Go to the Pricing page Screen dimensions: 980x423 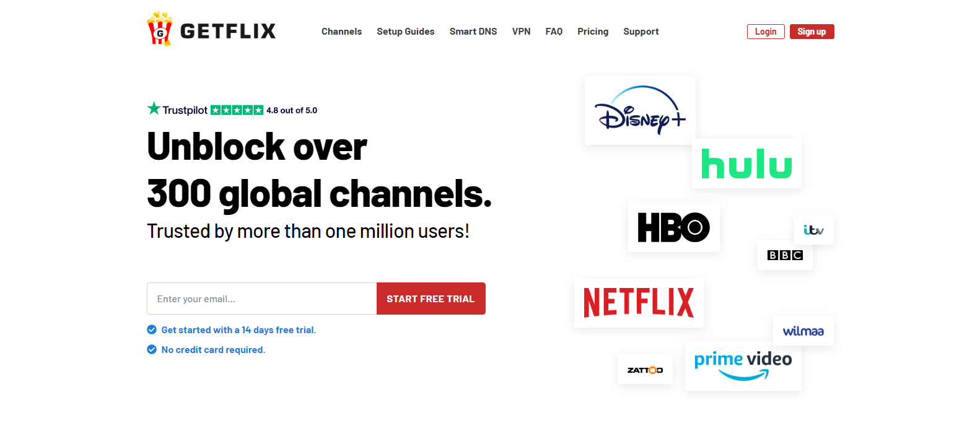[x=593, y=32]
